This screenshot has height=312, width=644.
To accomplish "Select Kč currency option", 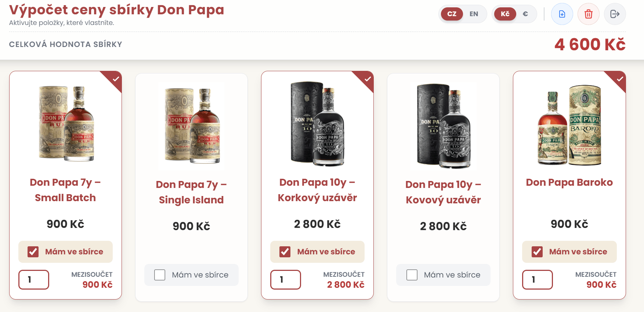I will tap(505, 14).
